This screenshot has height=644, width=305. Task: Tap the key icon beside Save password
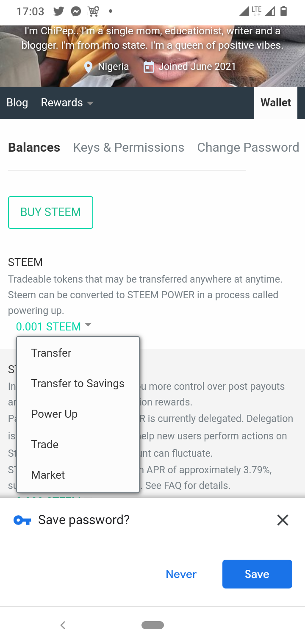pyautogui.click(x=22, y=520)
